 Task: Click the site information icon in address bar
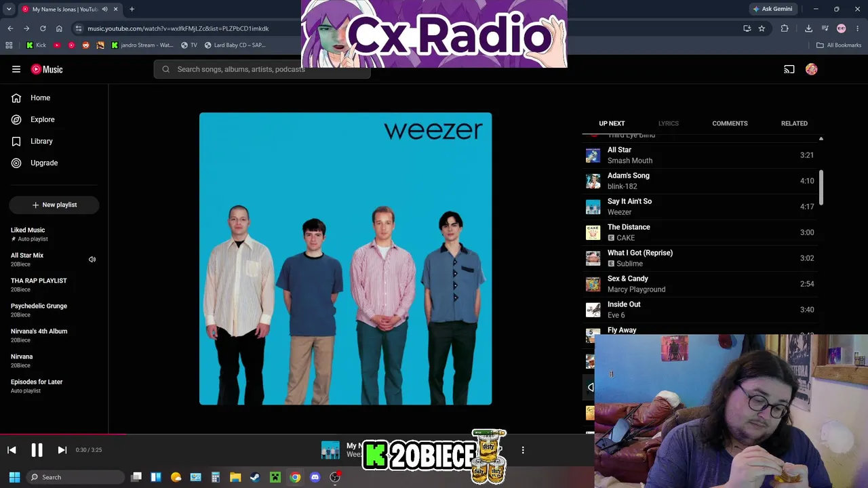pos(79,28)
